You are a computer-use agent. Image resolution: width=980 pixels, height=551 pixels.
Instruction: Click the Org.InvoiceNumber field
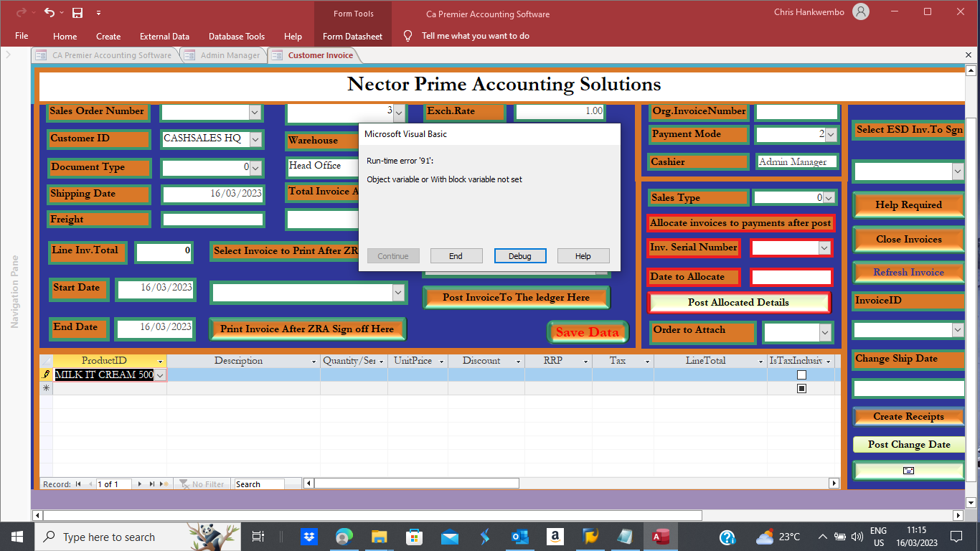pyautogui.click(x=797, y=111)
